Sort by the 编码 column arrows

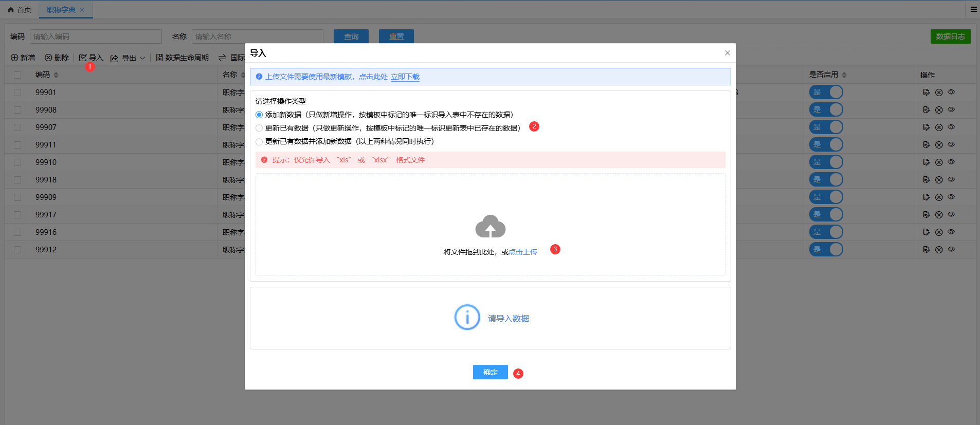tap(56, 75)
